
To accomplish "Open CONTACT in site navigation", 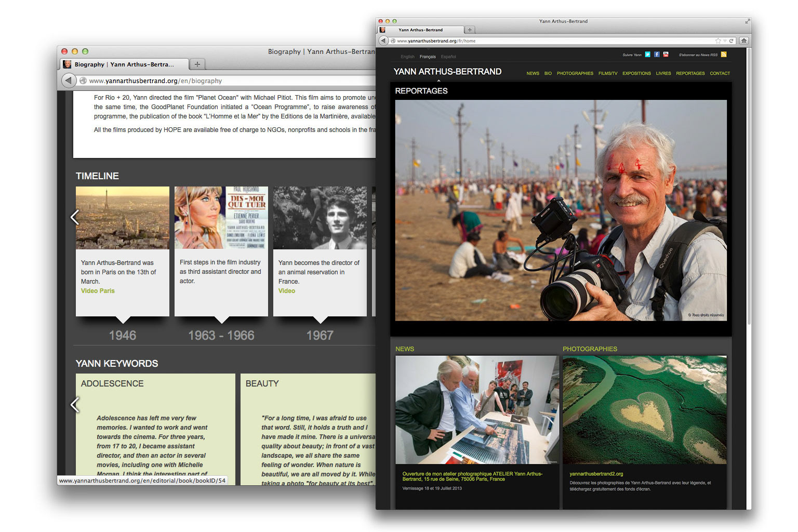I will pos(720,73).
